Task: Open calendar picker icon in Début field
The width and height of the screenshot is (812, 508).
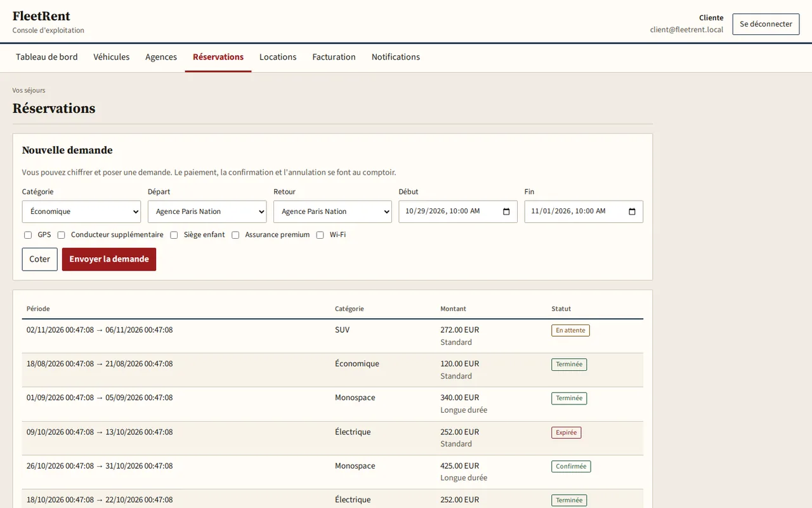Action: tap(506, 211)
